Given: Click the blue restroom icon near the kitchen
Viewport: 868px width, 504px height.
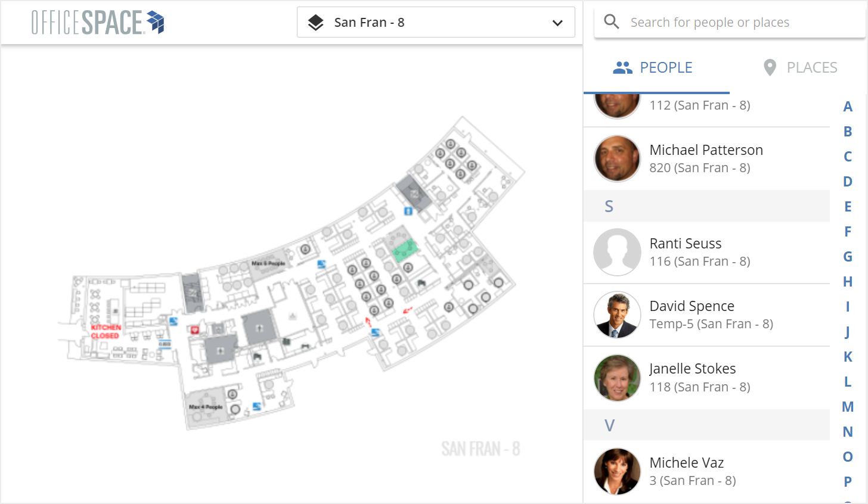Looking at the screenshot, I should click(173, 321).
